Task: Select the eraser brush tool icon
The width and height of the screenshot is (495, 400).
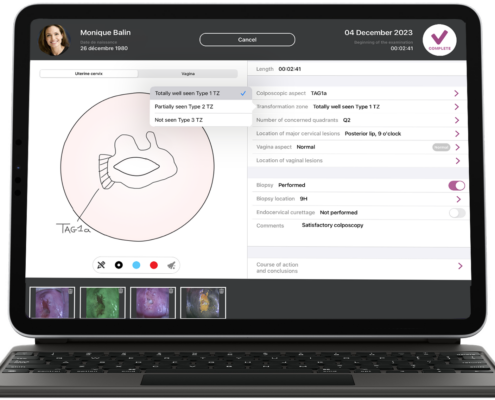Action: 171,265
